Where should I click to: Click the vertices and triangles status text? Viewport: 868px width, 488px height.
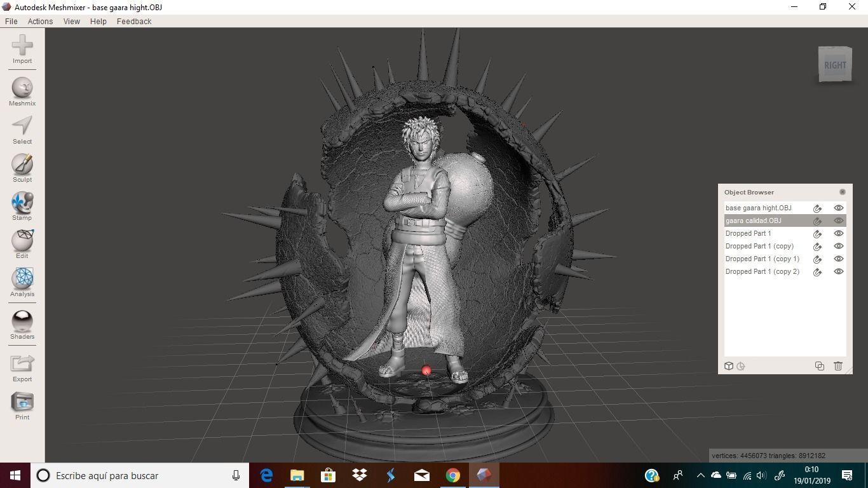coord(769,456)
